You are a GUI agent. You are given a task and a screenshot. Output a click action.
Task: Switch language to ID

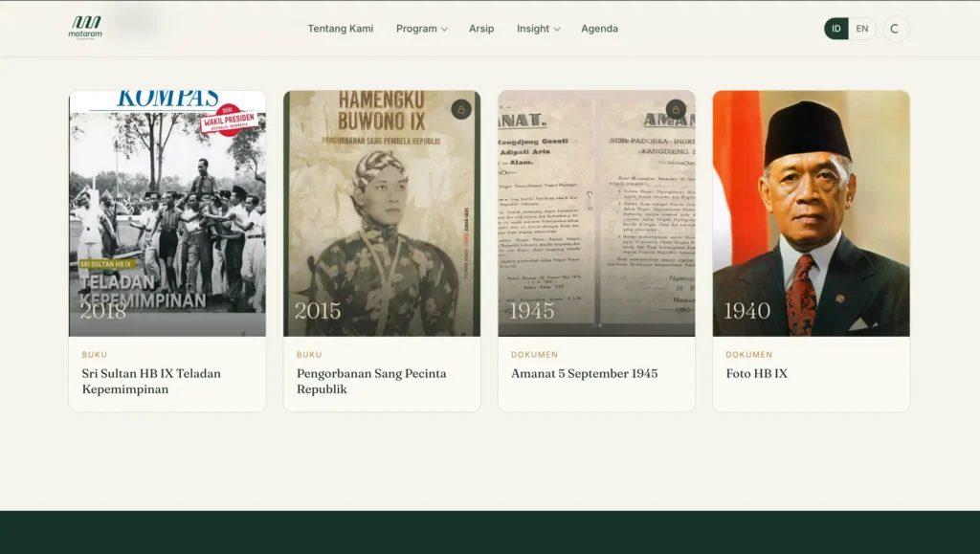click(x=836, y=29)
